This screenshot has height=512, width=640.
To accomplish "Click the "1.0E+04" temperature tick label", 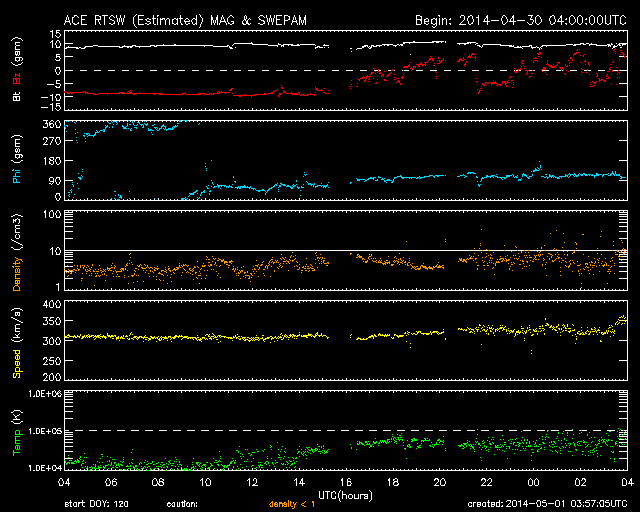I will (45, 468).
